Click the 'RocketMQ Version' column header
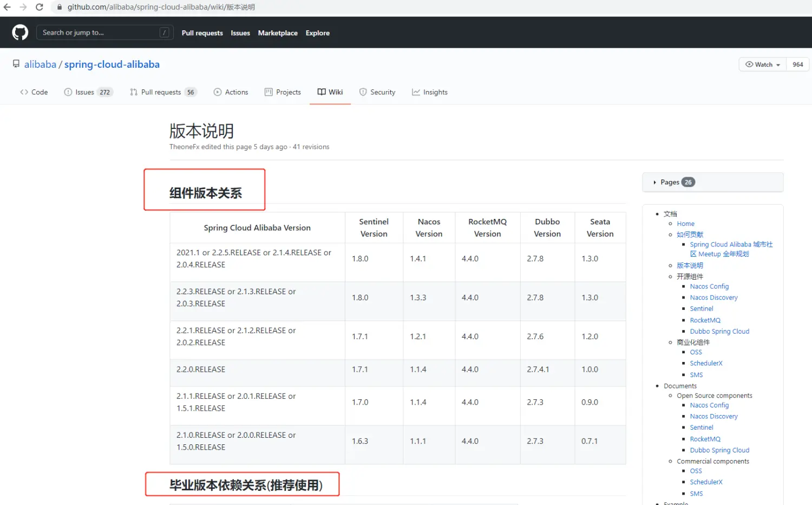Viewport: 812px width, 505px height. click(487, 228)
